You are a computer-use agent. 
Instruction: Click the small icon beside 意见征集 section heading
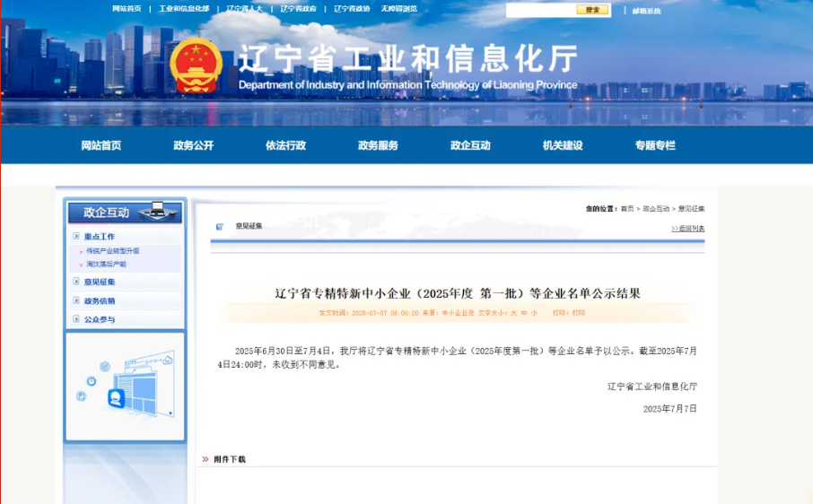coord(219,226)
